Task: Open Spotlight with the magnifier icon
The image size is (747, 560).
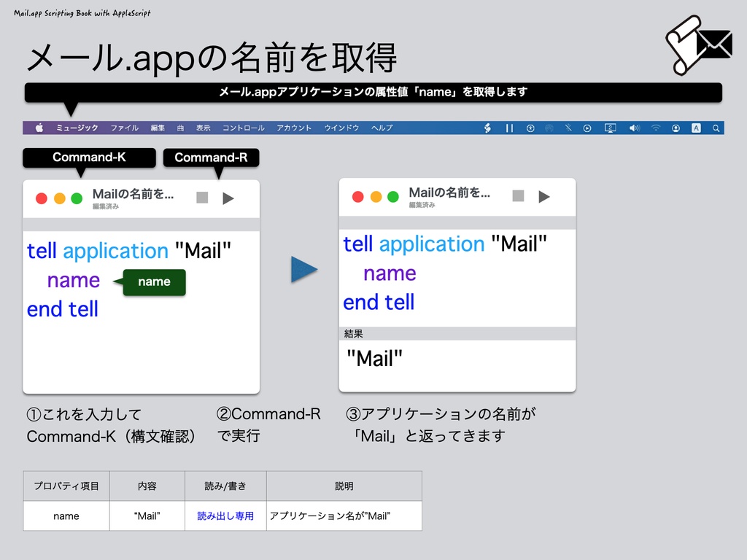Action: (716, 128)
